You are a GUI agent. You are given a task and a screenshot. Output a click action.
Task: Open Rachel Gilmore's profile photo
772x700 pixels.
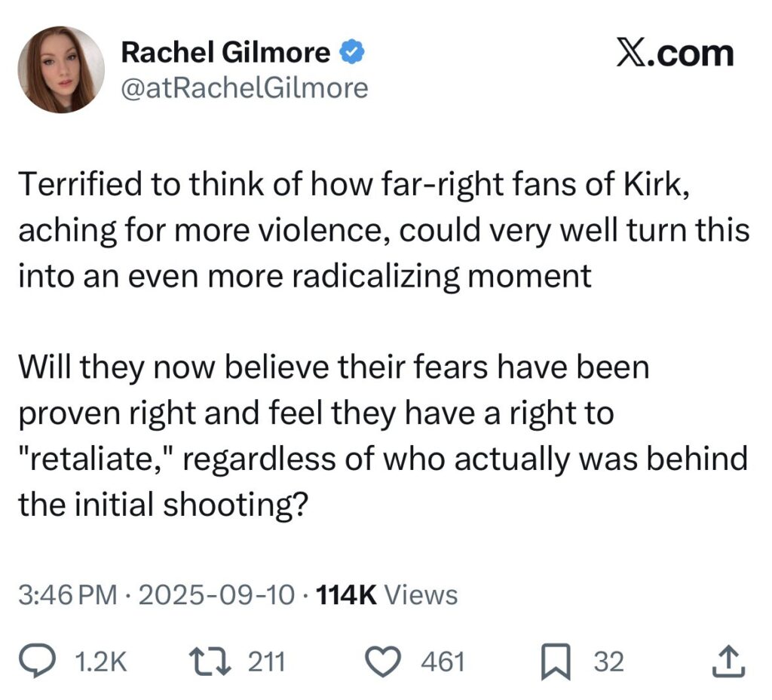(61, 69)
